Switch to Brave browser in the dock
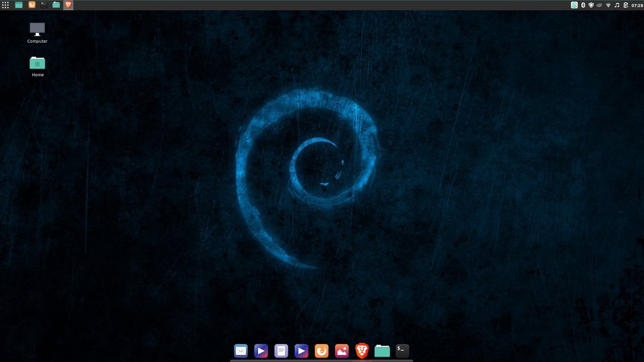The width and height of the screenshot is (644, 362). click(x=362, y=351)
